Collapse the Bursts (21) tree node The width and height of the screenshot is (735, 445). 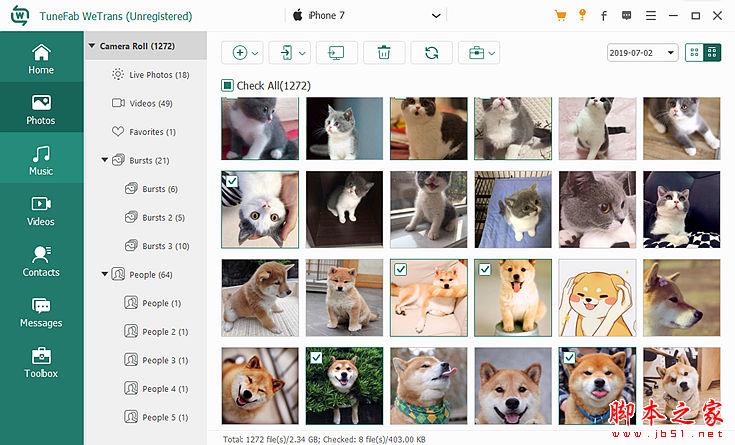pyautogui.click(x=105, y=160)
